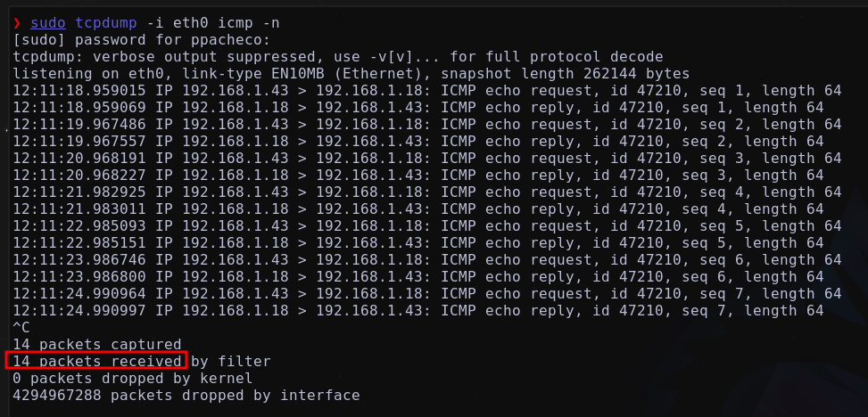The image size is (868, 417).
Task: Click timestamp 12:11:20.968191 at line start
Action: [x=79, y=159]
